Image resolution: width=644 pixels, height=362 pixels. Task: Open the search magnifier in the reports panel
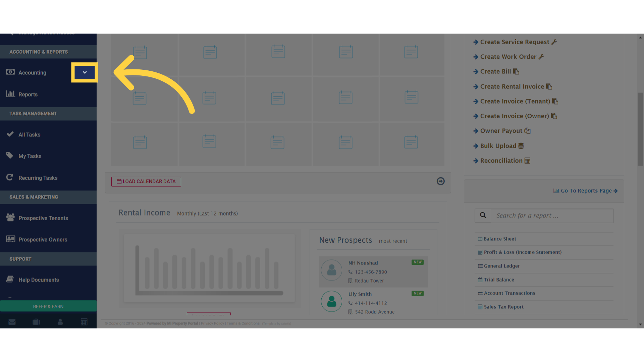(x=483, y=215)
